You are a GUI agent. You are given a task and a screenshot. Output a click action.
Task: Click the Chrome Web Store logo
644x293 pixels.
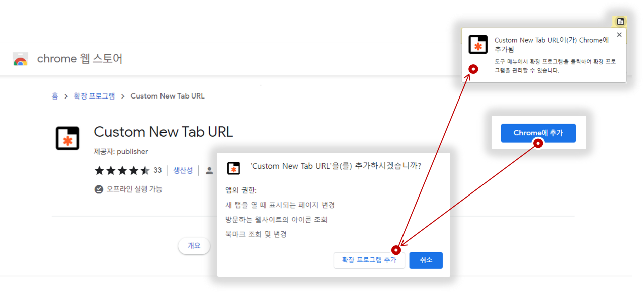point(20,59)
